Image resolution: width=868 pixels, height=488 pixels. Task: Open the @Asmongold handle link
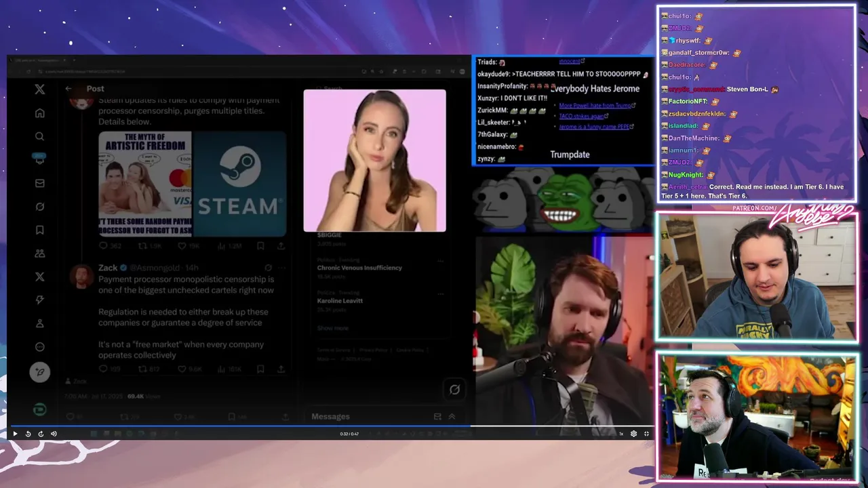(155, 268)
